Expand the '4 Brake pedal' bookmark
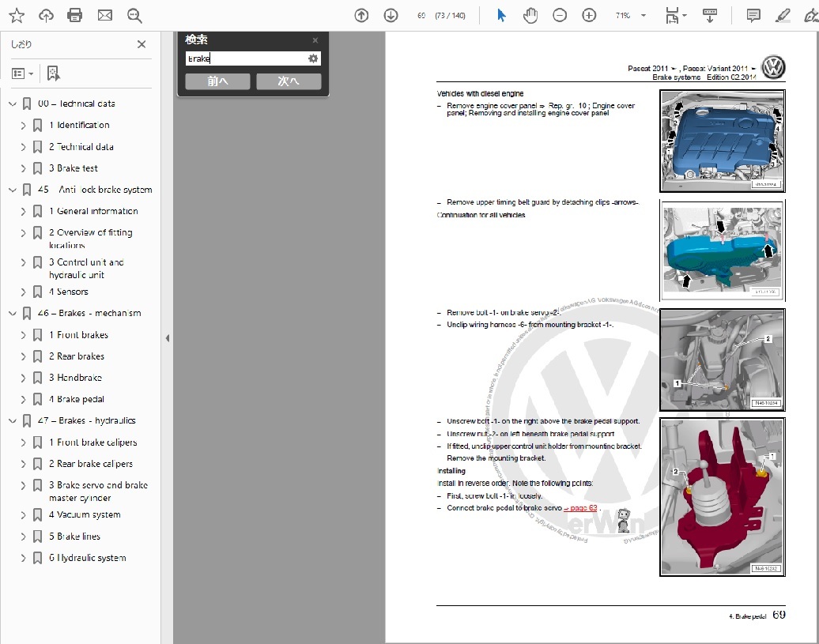Image resolution: width=819 pixels, height=644 pixels. click(23, 399)
